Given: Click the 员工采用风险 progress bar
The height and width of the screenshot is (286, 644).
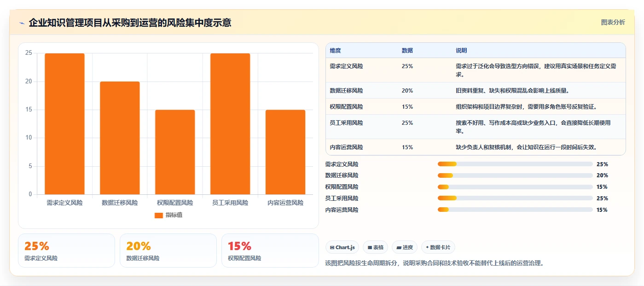Looking at the screenshot, I should 515,198.
